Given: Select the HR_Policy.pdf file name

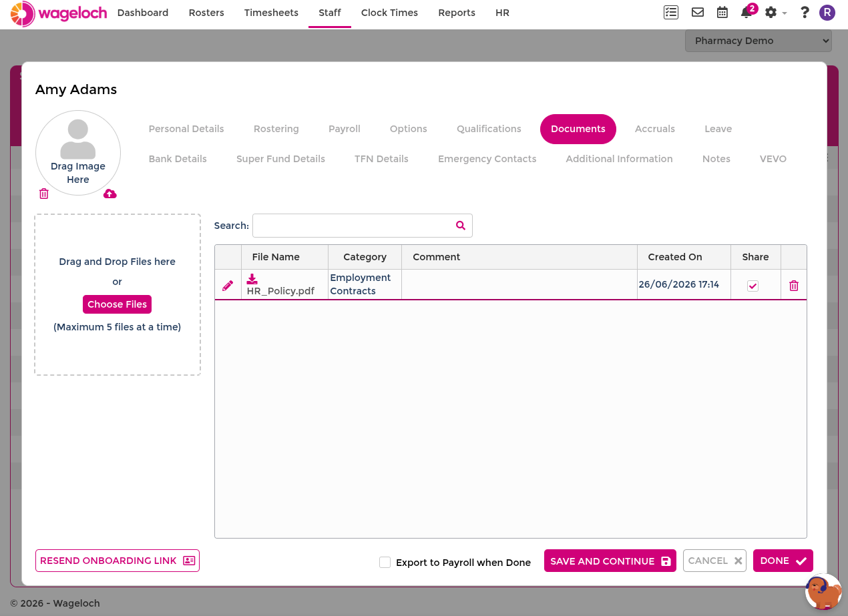Looking at the screenshot, I should [280, 291].
